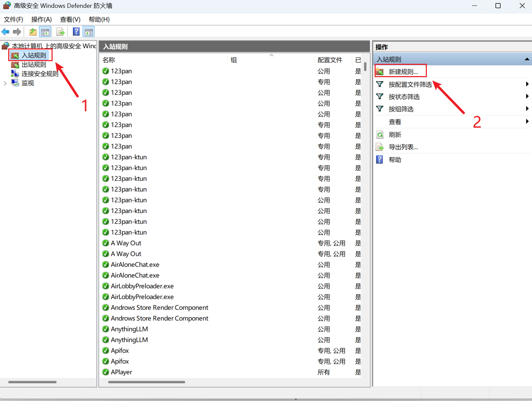The image size is (532, 401).
Task: Click the blue Back arrow in toolbar
Action: click(x=5, y=32)
